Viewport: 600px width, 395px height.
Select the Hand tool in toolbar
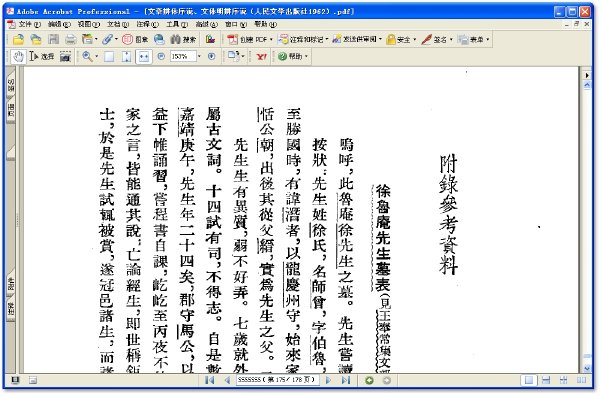point(18,57)
